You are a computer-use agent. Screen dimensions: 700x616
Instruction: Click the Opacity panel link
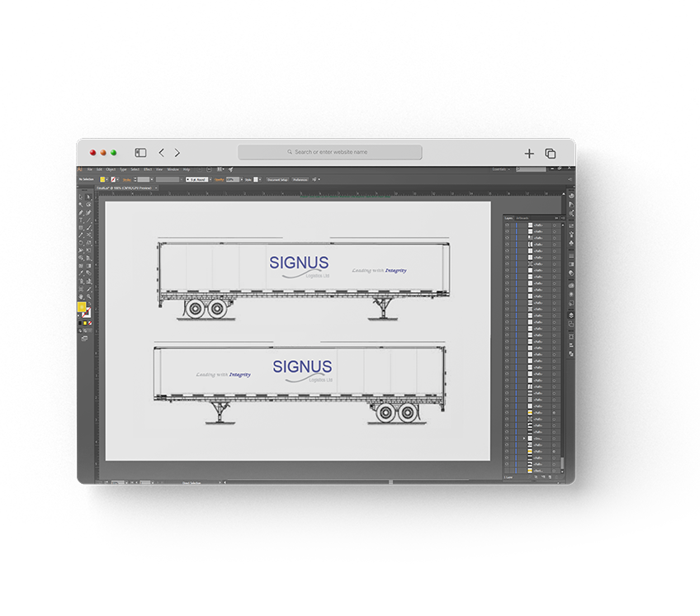[220, 179]
